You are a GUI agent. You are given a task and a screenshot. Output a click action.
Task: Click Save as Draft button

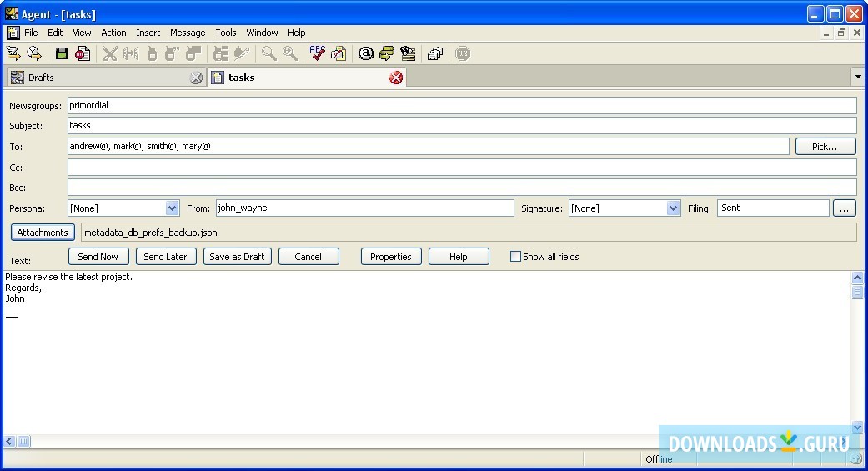coord(238,256)
